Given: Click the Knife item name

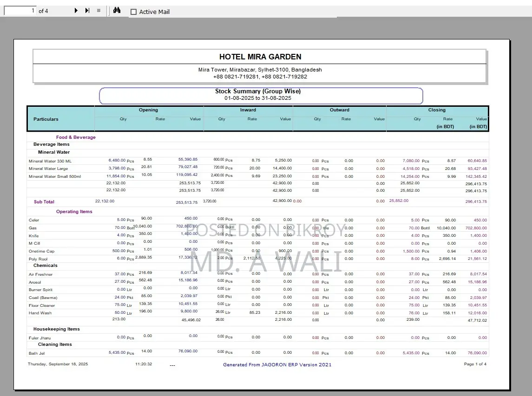Looking at the screenshot, I should [33, 236].
